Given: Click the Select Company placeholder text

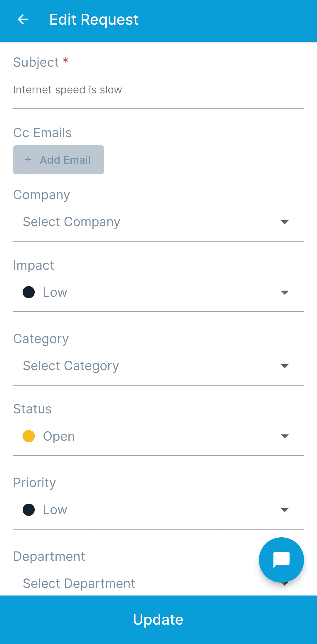Looking at the screenshot, I should coord(72,222).
